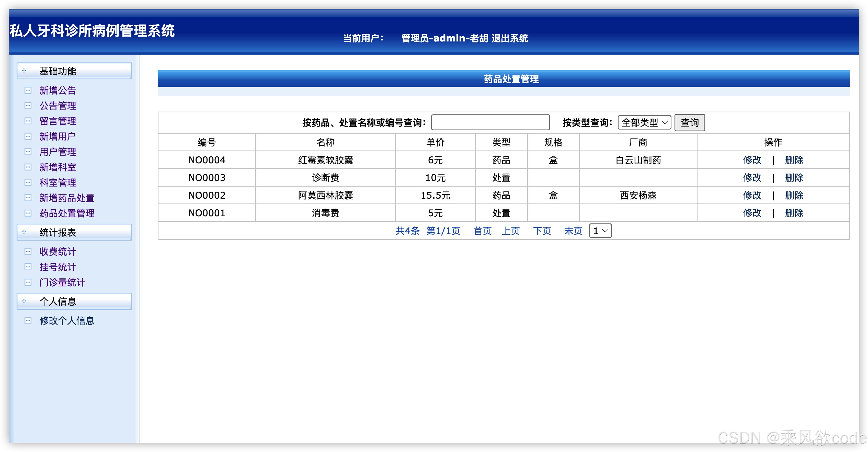Click the icon beside 修改个人信息

click(x=28, y=321)
